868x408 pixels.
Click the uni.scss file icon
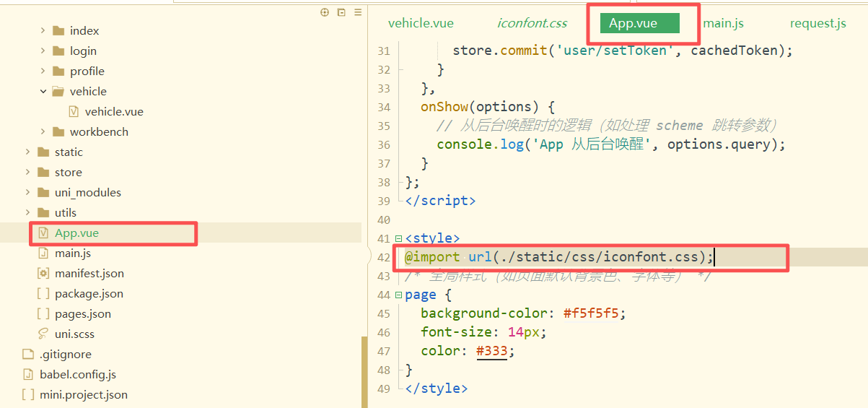(x=43, y=334)
